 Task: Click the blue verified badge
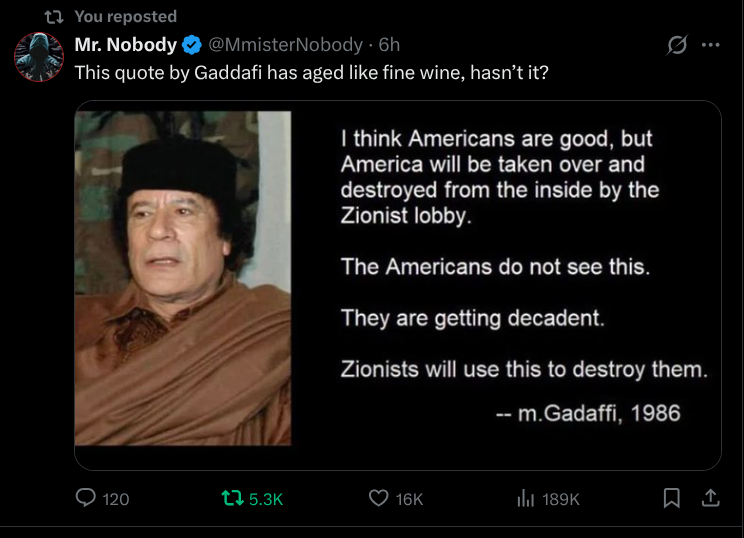point(192,45)
